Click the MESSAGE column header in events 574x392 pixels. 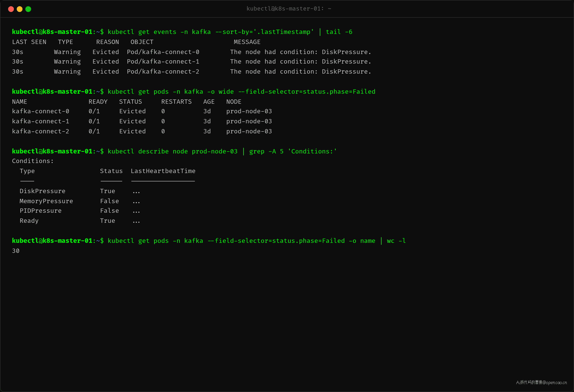click(x=247, y=42)
